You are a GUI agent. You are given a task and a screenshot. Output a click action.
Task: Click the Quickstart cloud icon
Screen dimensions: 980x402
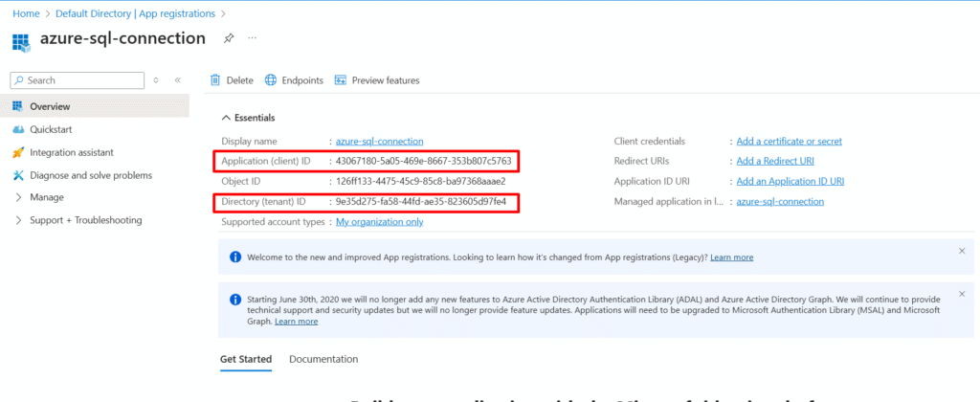(17, 129)
